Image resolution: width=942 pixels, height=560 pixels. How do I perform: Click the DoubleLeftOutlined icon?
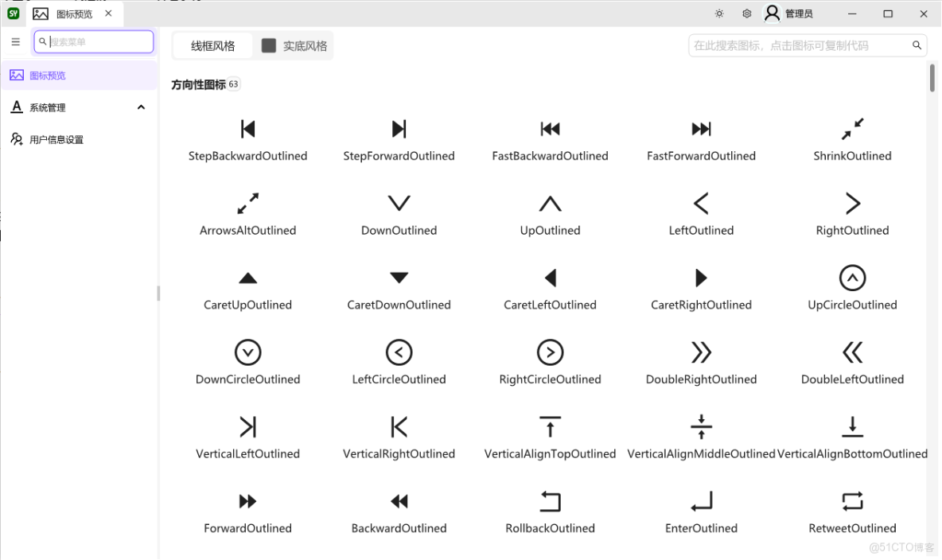(x=852, y=352)
